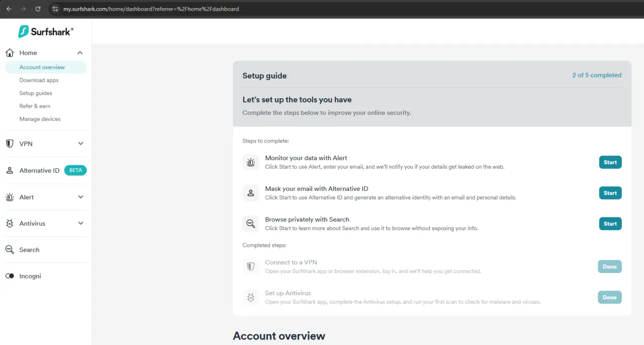The image size is (644, 345).
Task: Click the Search magnifier icon in sidebar
Action: tap(10, 250)
